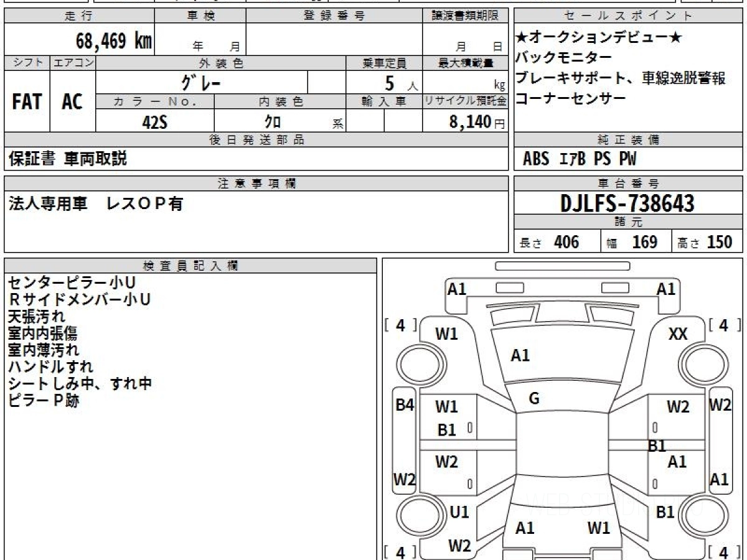This screenshot has width=747, height=560.
Task: Select the コーナーセンサー entry
Action: 571,98
